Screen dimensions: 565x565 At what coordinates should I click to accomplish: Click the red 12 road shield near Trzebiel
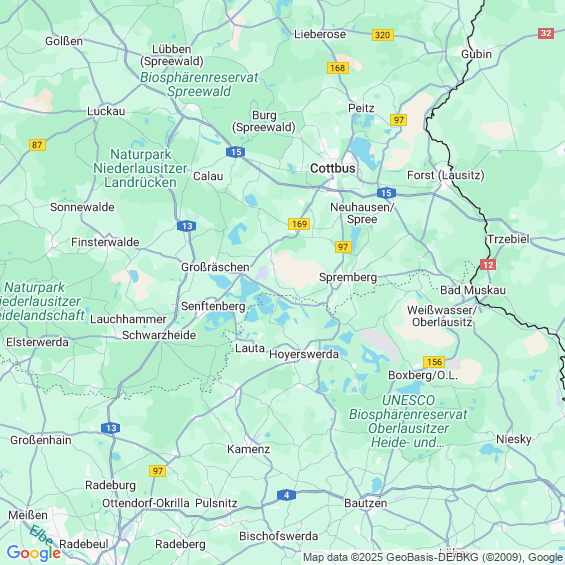click(x=488, y=264)
